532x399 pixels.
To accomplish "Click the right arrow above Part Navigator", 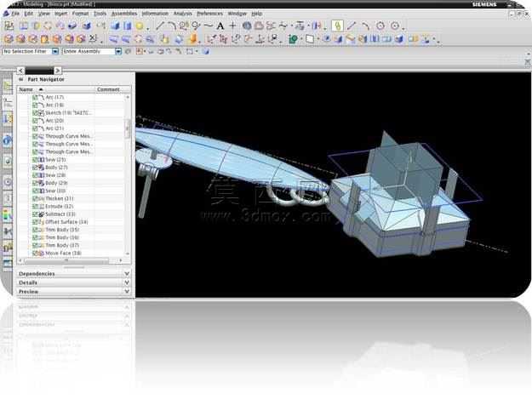I will point(58,71).
